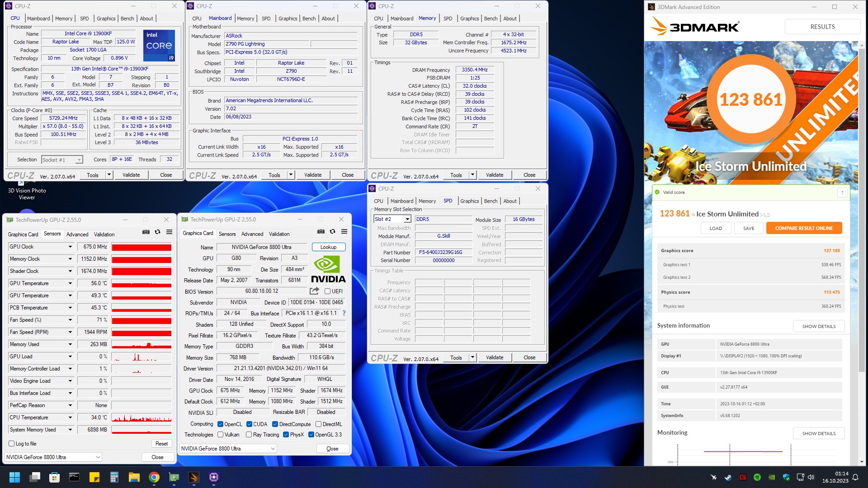Click the SAVE button in 3DMark
The height and width of the screenshot is (488, 868).
(749, 228)
